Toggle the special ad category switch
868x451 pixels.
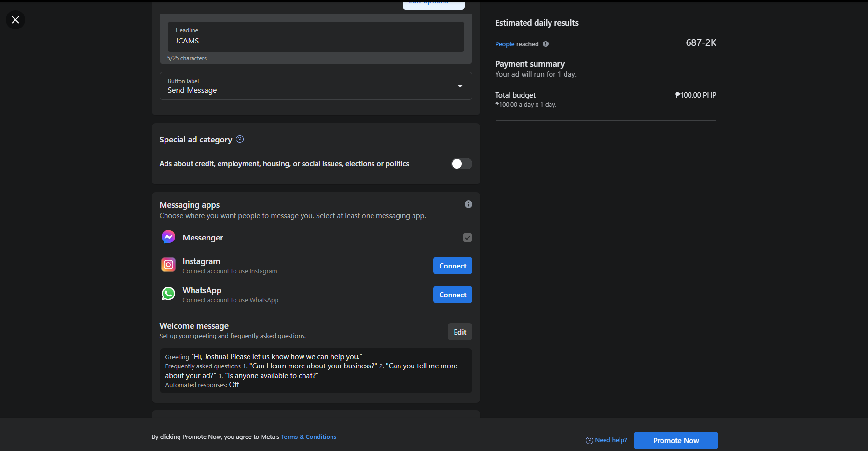point(461,164)
